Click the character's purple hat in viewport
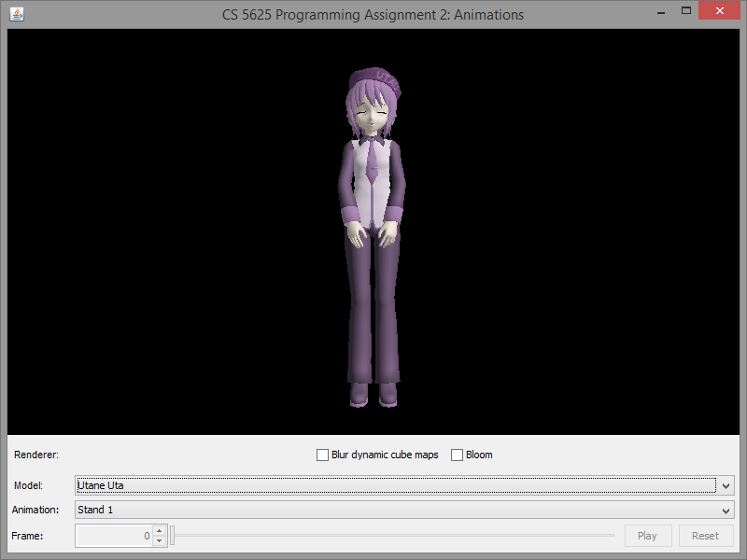Image resolution: width=747 pixels, height=560 pixels. coord(376,78)
